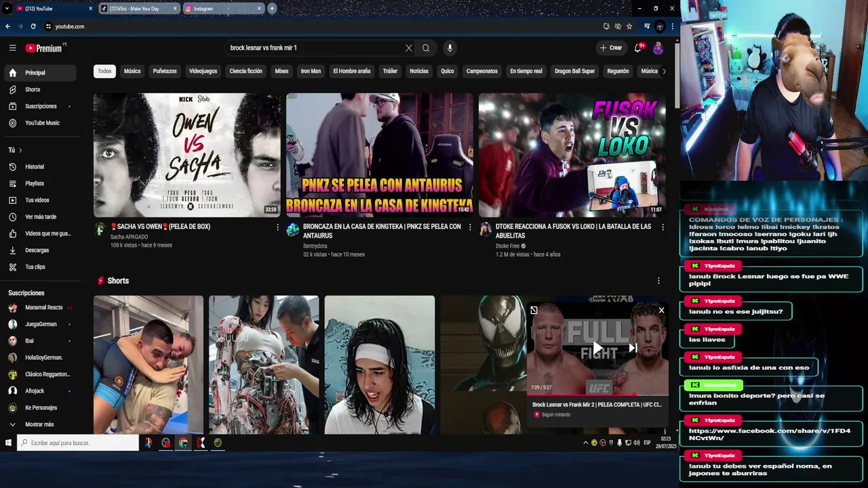Click the Windows taskbar search box
The height and width of the screenshot is (488, 868).
[79, 443]
